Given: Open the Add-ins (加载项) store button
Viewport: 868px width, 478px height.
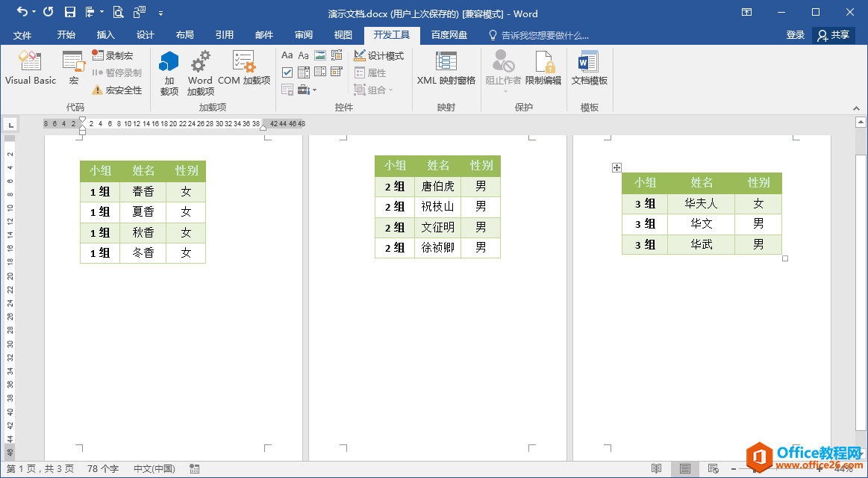Looking at the screenshot, I should pos(169,73).
